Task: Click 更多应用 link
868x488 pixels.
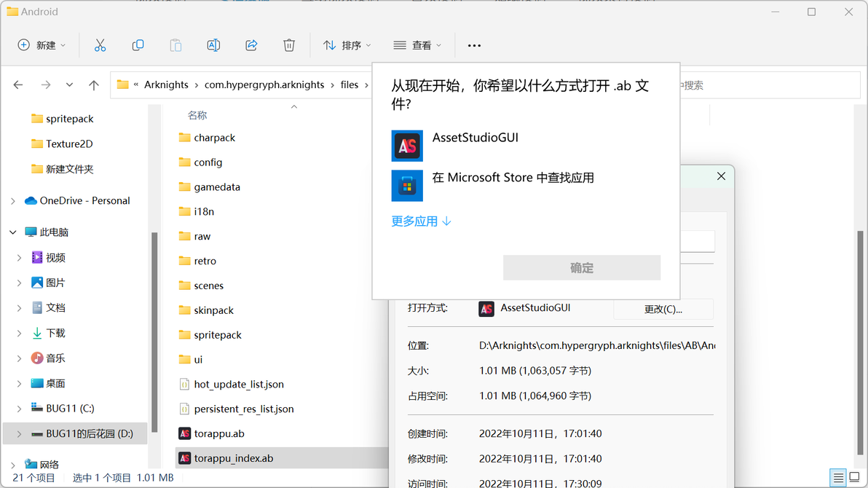Action: pyautogui.click(x=422, y=221)
